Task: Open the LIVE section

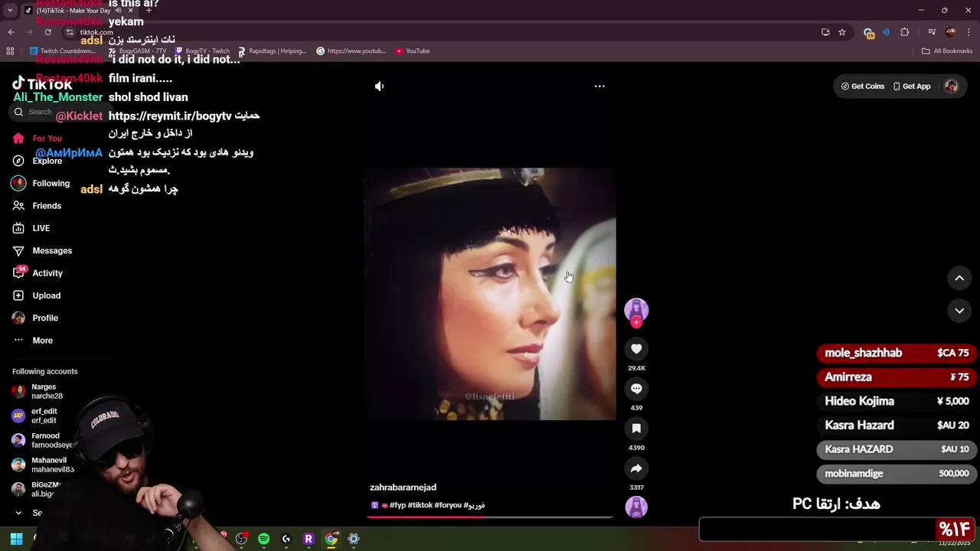Action: (x=31, y=228)
